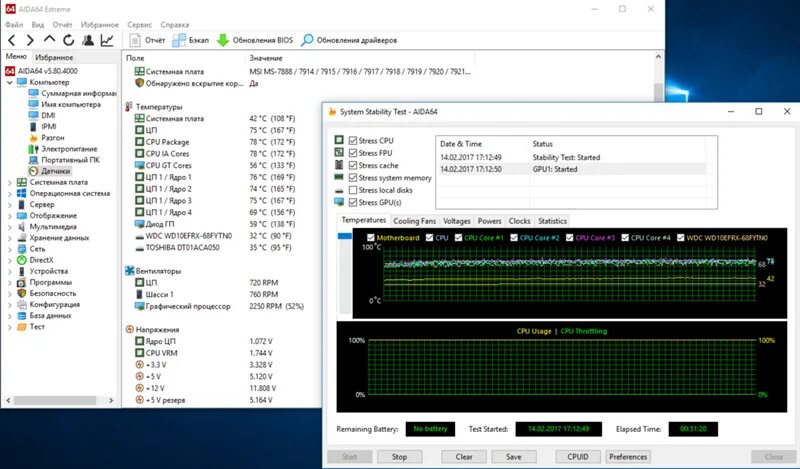
Task: Toggle Stress cache checkbox
Action: pos(353,165)
